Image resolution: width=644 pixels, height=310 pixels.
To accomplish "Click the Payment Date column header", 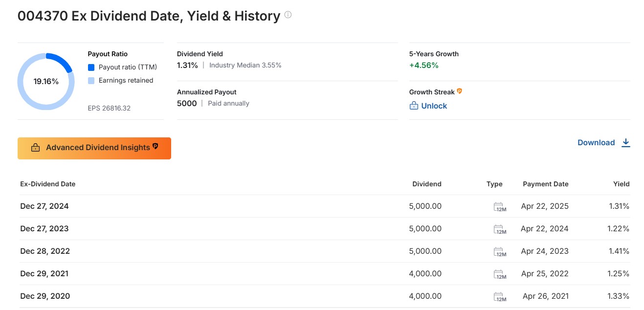I will click(546, 184).
